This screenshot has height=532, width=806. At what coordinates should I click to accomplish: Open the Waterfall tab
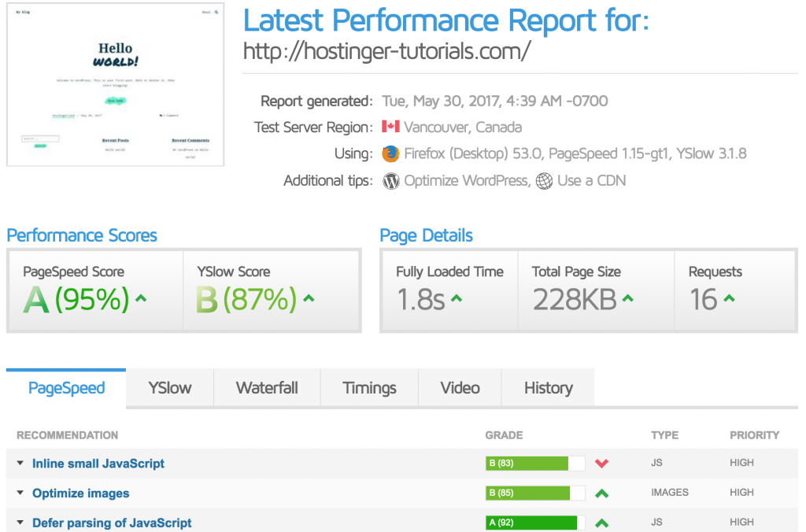click(x=267, y=388)
